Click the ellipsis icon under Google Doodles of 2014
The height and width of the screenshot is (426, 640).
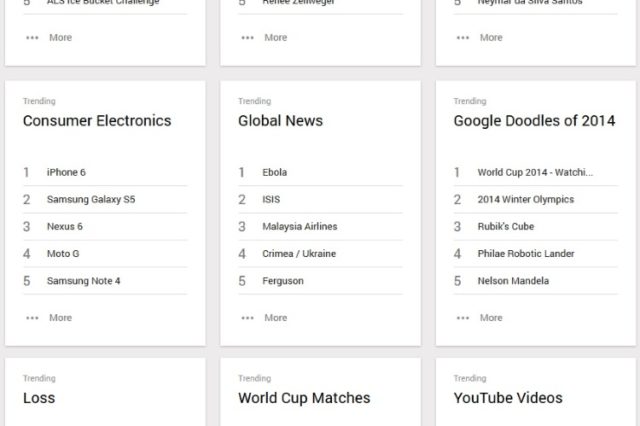click(x=463, y=318)
